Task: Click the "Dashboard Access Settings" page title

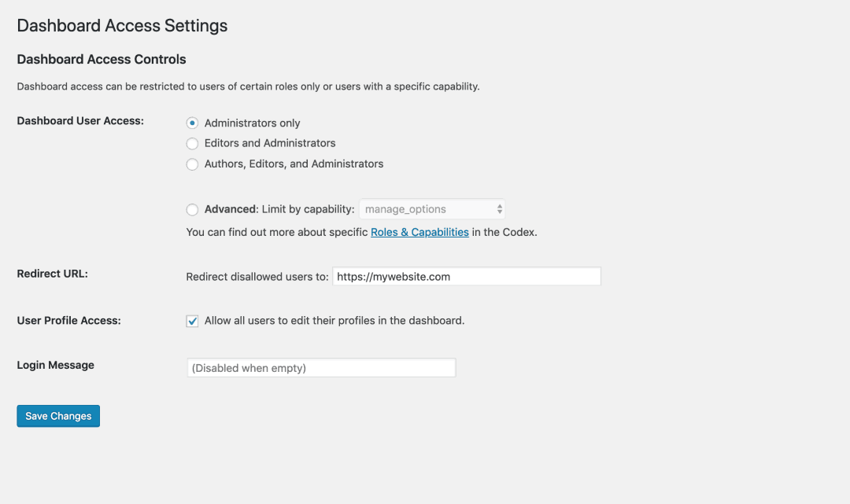Action: tap(122, 26)
